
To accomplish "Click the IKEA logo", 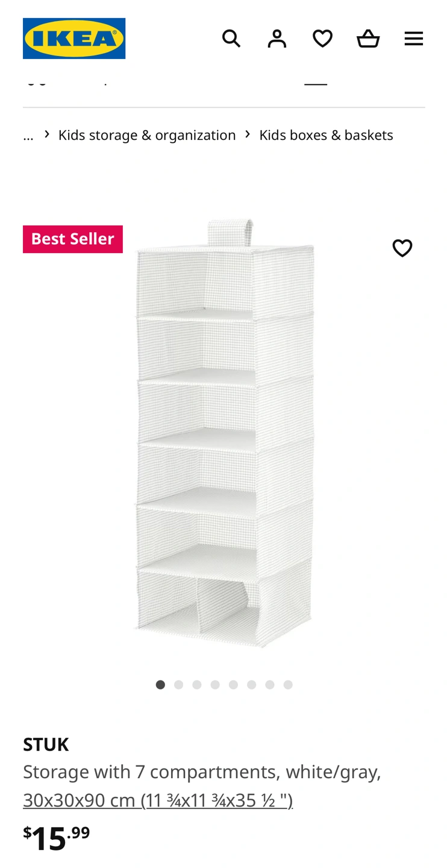I will [x=74, y=39].
